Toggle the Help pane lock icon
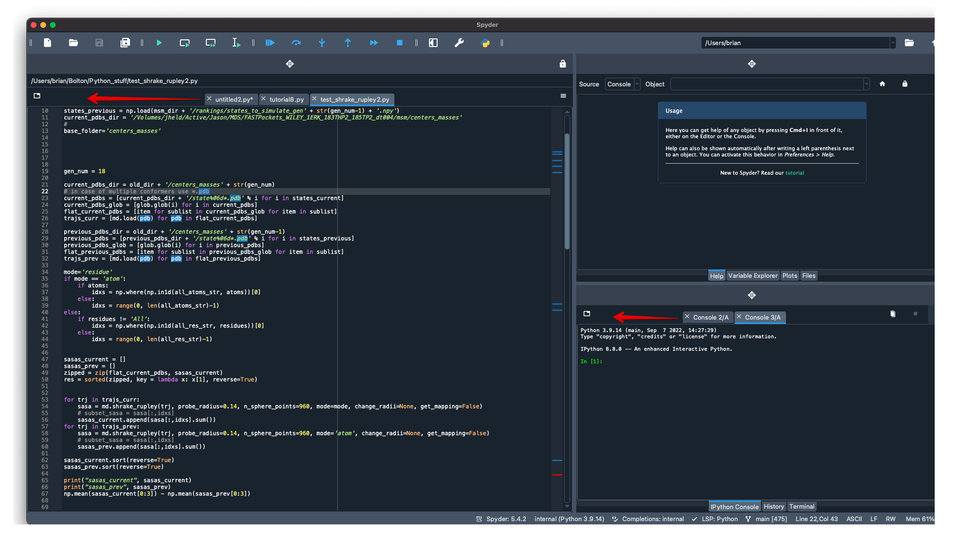 pos(904,84)
